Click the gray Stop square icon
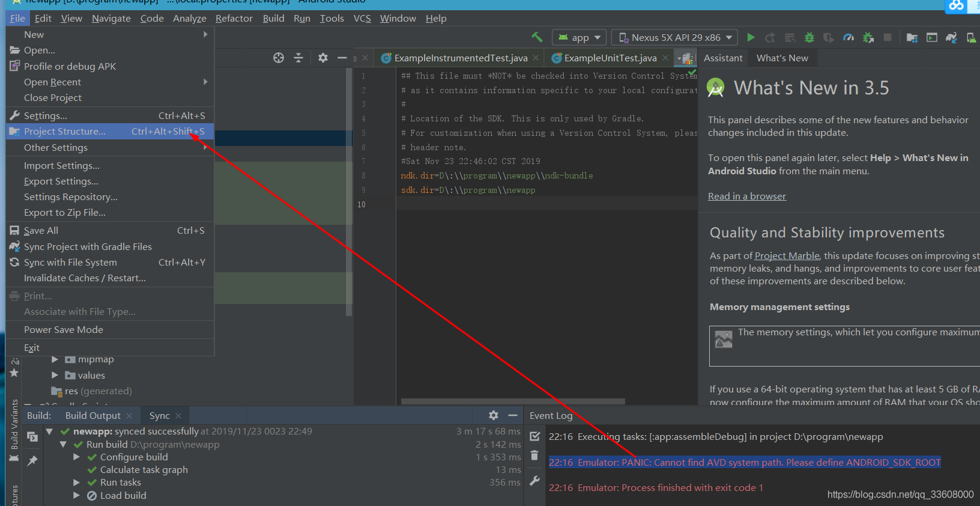This screenshot has width=980, height=506. tap(888, 37)
